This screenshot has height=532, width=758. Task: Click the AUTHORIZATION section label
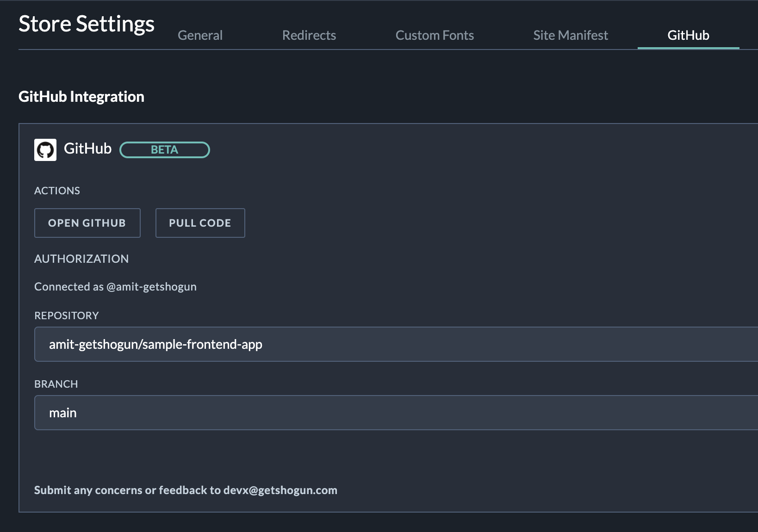pyautogui.click(x=81, y=259)
